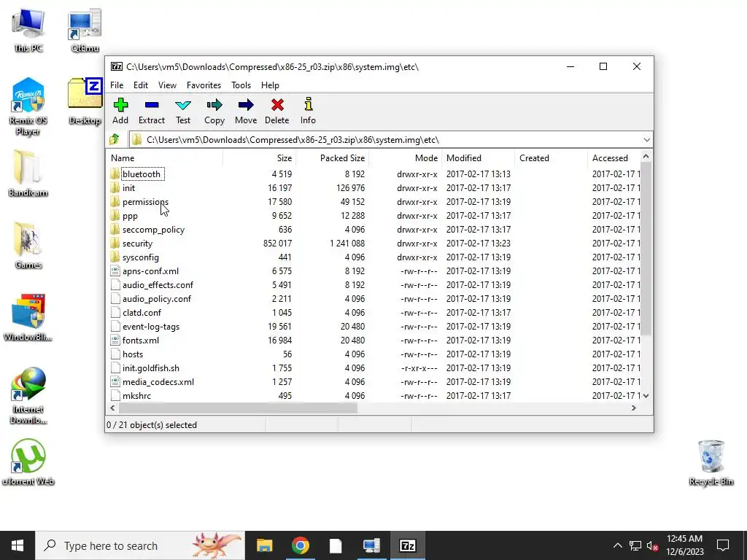Image resolution: width=747 pixels, height=560 pixels.
Task: Sort by the Name column header
Action: (x=164, y=158)
